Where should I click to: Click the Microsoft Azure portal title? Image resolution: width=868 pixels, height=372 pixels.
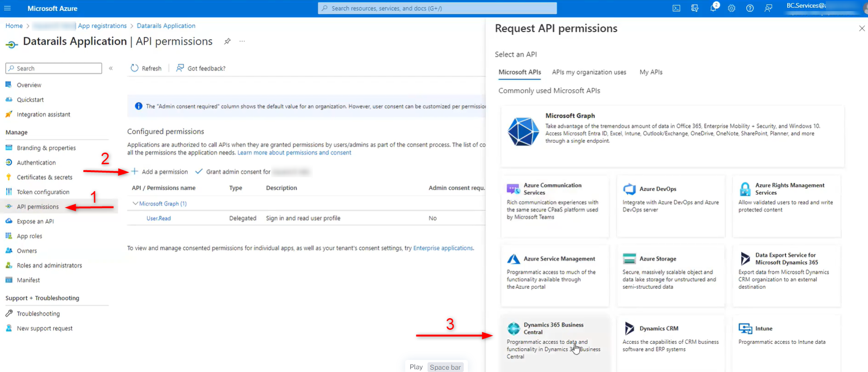click(x=52, y=8)
